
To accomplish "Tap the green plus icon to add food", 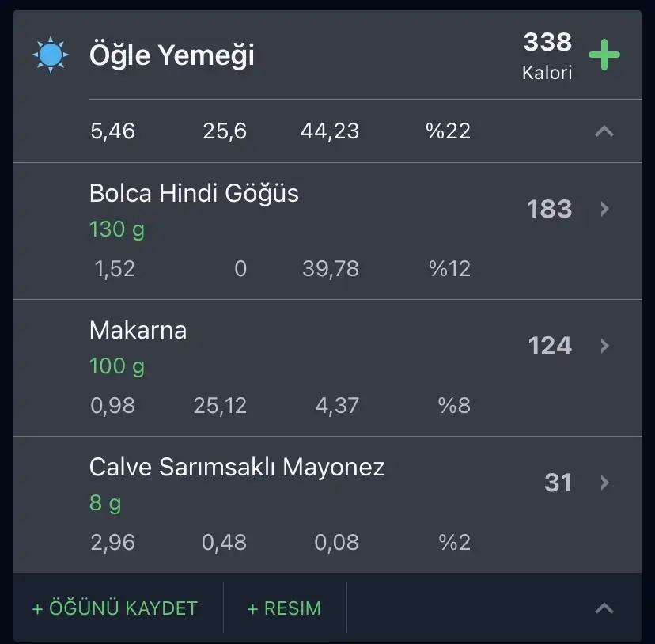I will pyautogui.click(x=604, y=55).
